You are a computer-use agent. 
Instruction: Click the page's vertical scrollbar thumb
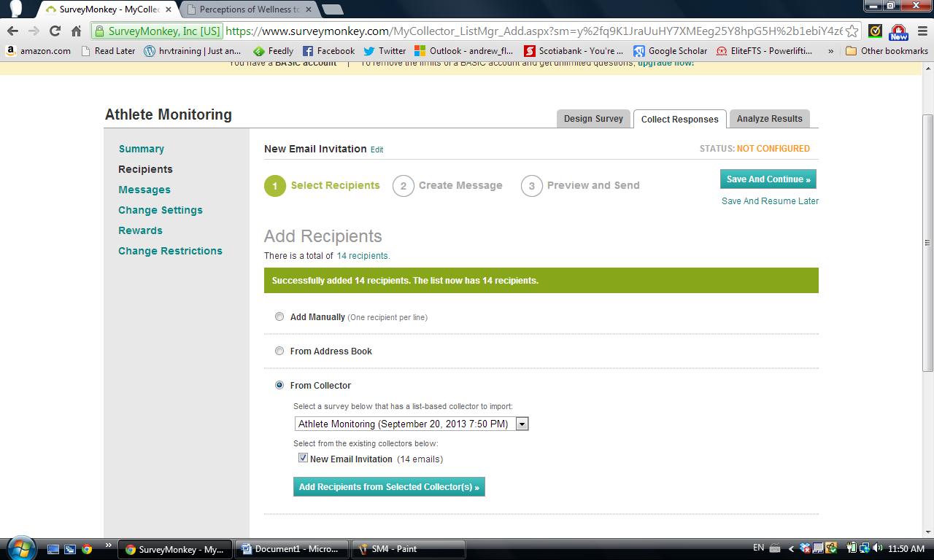(x=927, y=241)
